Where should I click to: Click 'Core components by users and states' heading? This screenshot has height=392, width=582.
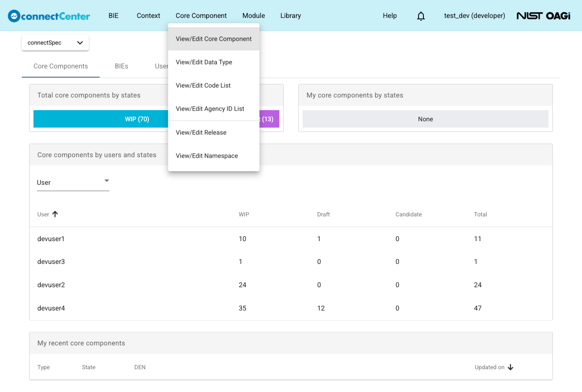pyautogui.click(x=97, y=155)
